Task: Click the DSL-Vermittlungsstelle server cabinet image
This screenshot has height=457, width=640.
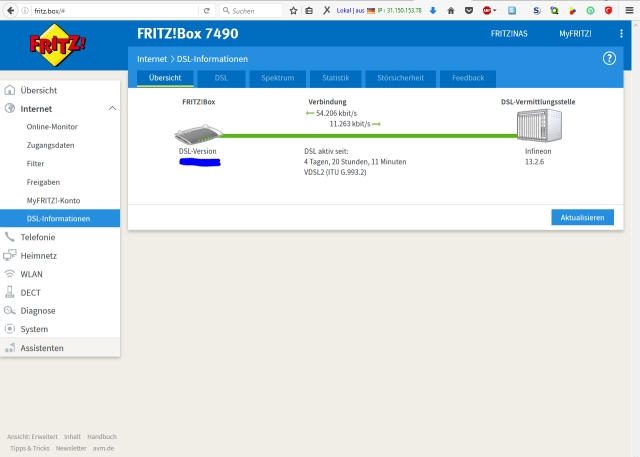Action: click(x=539, y=126)
